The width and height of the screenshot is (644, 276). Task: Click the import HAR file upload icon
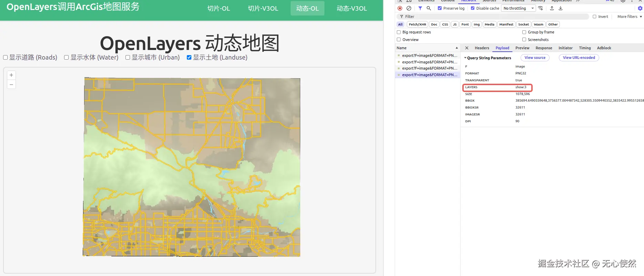coord(552,8)
